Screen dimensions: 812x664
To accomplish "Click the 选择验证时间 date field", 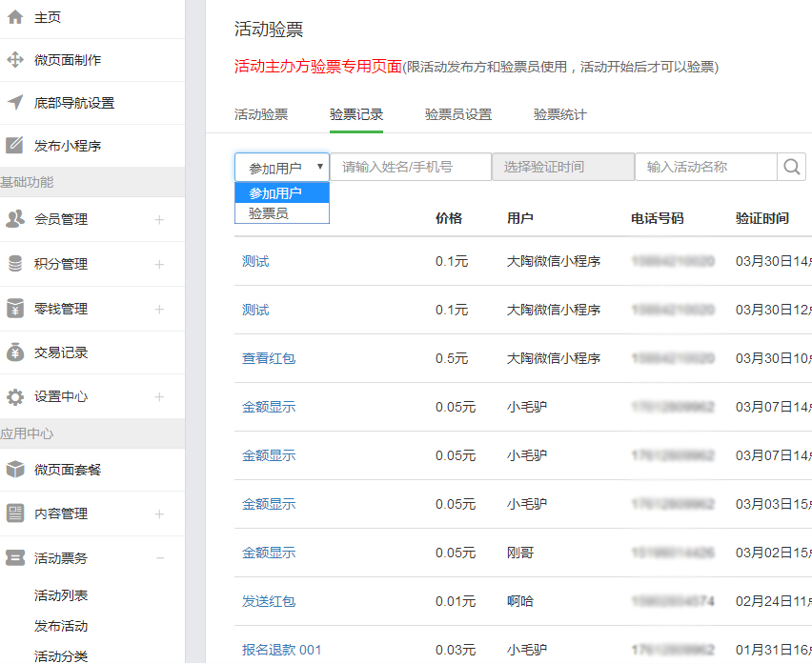I will coord(562,168).
